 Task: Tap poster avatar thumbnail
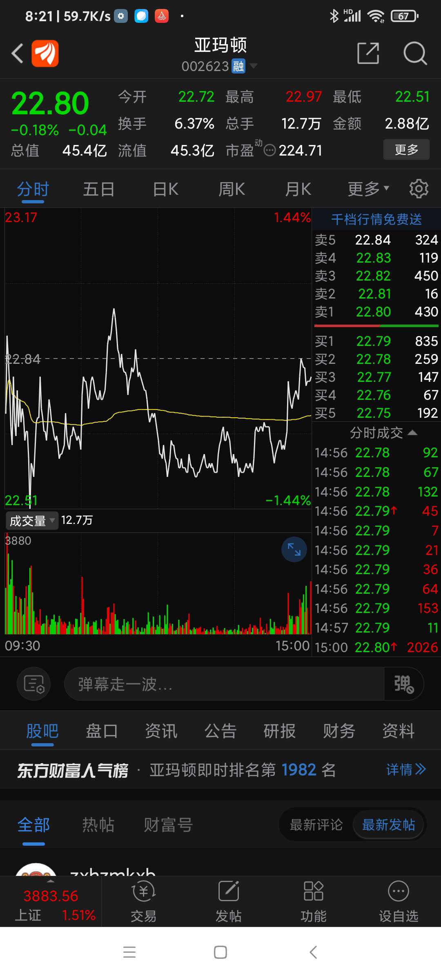click(x=36, y=869)
